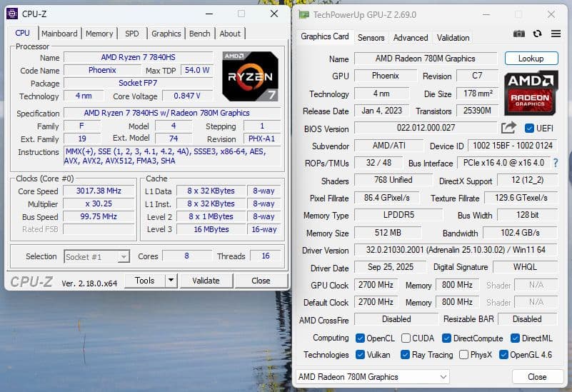Viewport: 572px width, 392px height.
Task: Click the Digital Signature WHQL value
Action: (525, 267)
